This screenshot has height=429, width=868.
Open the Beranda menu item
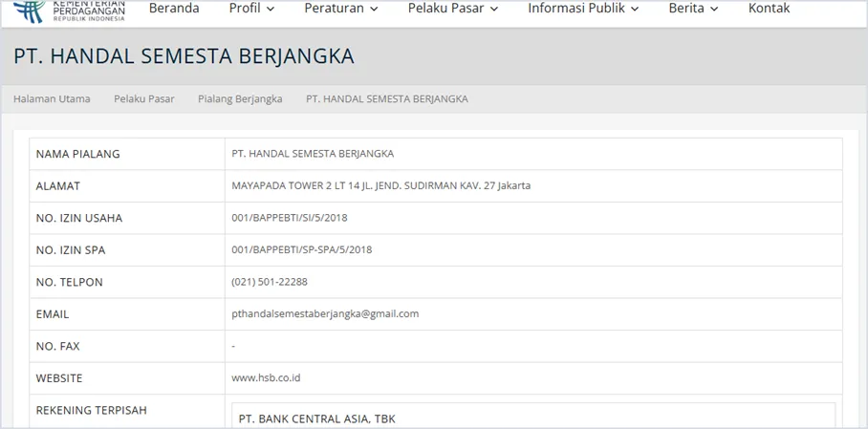click(x=174, y=9)
